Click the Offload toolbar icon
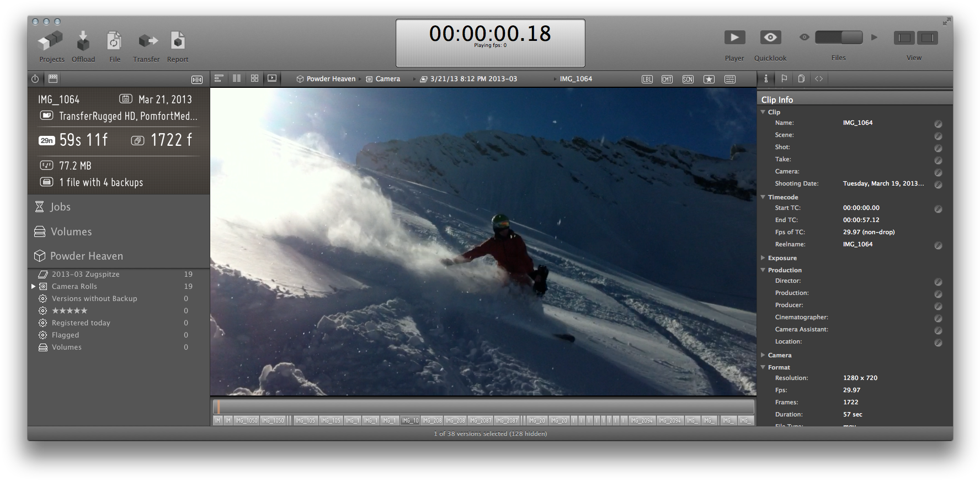 click(83, 41)
